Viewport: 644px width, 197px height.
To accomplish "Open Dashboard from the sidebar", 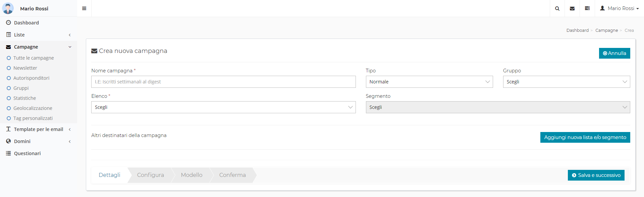I will [x=26, y=23].
